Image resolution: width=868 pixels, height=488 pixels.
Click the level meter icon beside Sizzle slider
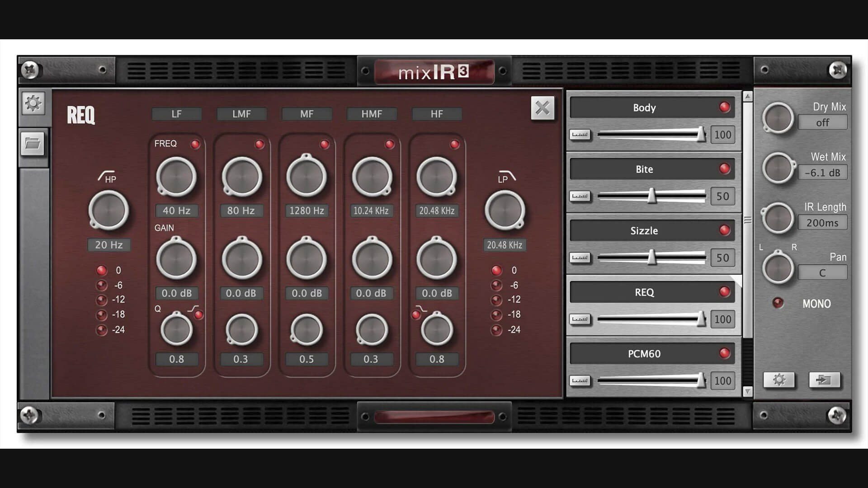[x=580, y=258]
